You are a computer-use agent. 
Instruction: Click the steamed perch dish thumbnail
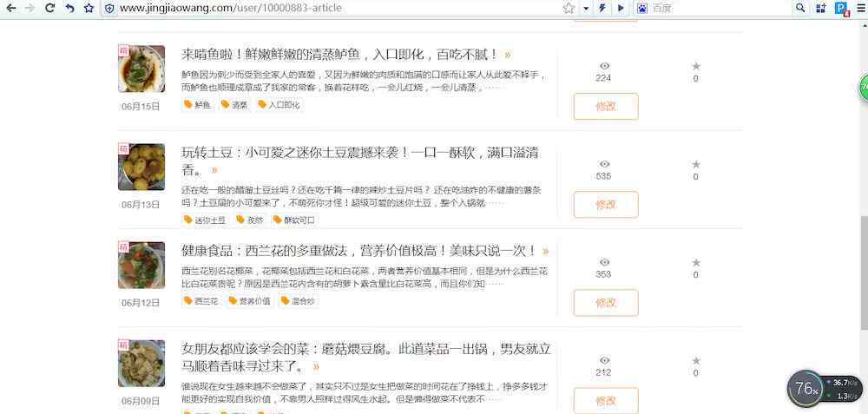tap(141, 69)
